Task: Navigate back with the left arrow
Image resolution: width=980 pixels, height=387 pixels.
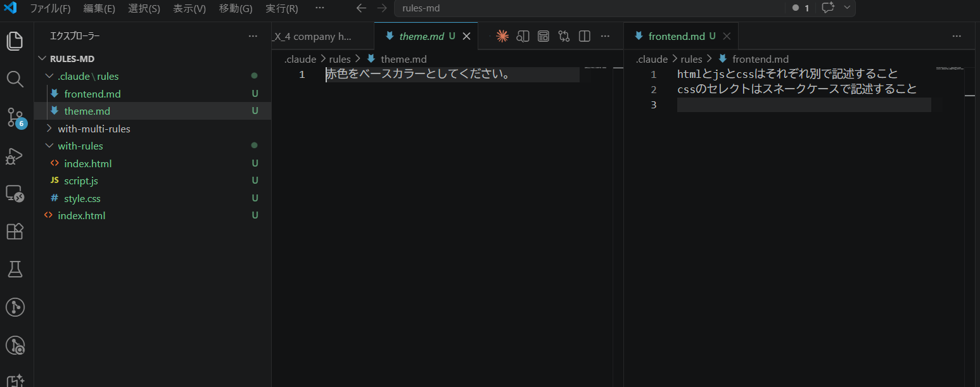Action: 361,8
